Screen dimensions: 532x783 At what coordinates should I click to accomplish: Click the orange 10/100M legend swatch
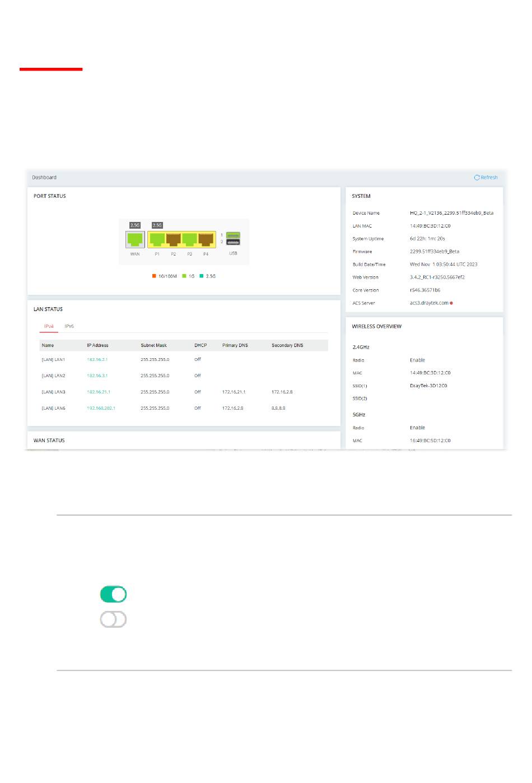154,276
